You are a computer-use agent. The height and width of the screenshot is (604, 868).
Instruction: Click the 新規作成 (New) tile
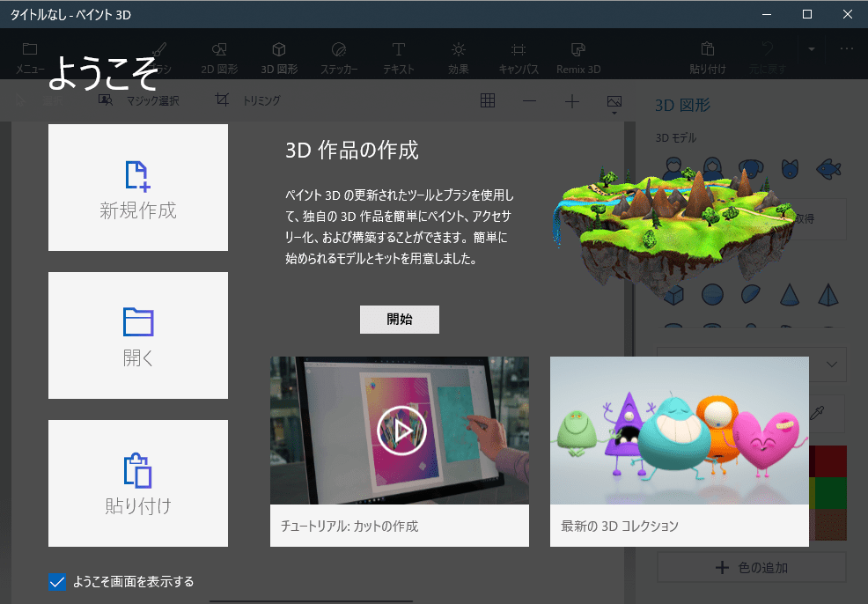pos(138,188)
